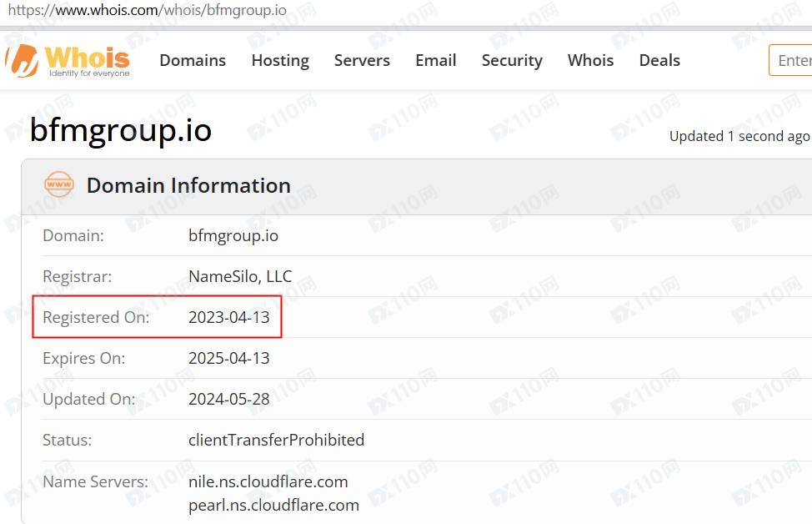Open the Security navigation item
812x524 pixels.
click(512, 61)
